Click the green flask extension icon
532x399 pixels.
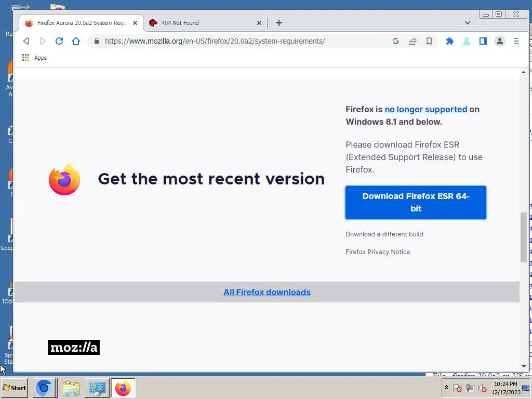pos(467,41)
